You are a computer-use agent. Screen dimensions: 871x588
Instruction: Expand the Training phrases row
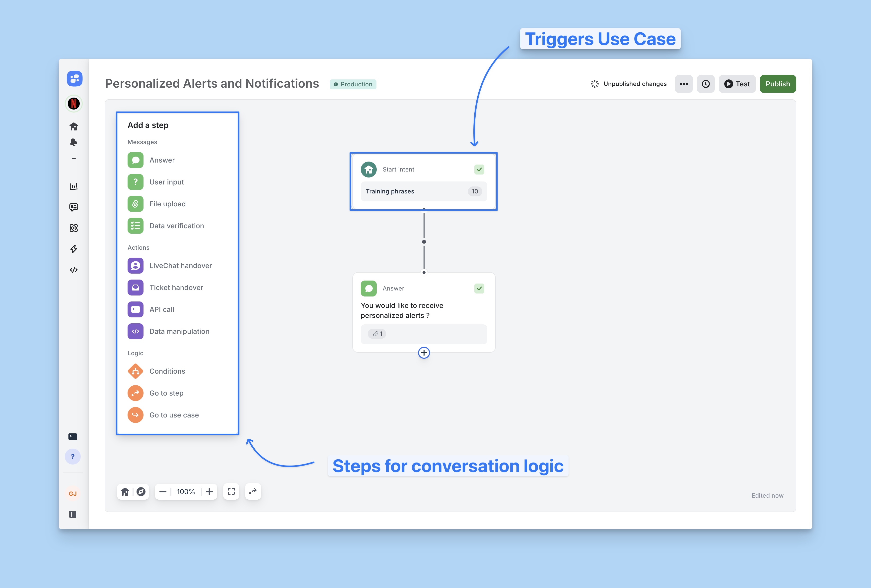click(x=424, y=191)
